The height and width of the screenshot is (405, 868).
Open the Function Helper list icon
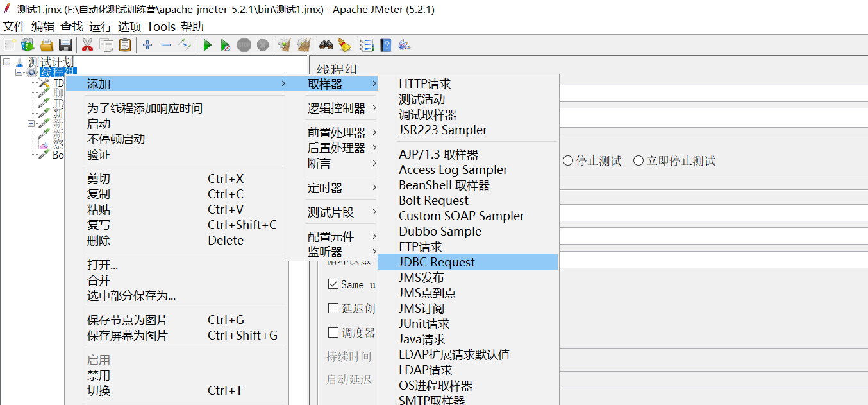367,45
